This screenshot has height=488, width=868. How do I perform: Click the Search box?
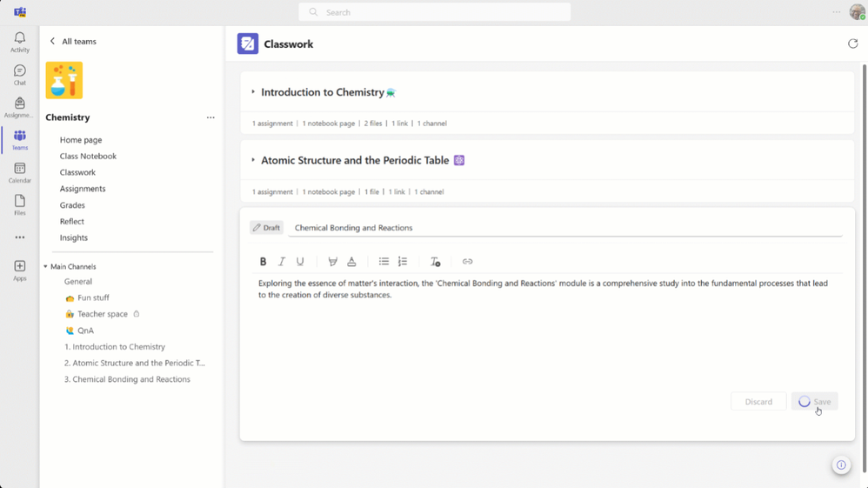435,12
